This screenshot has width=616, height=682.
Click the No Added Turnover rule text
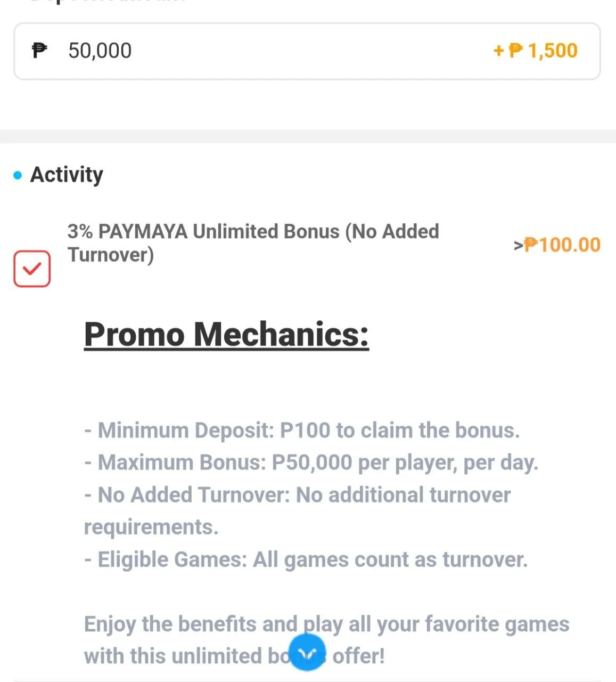297,511
